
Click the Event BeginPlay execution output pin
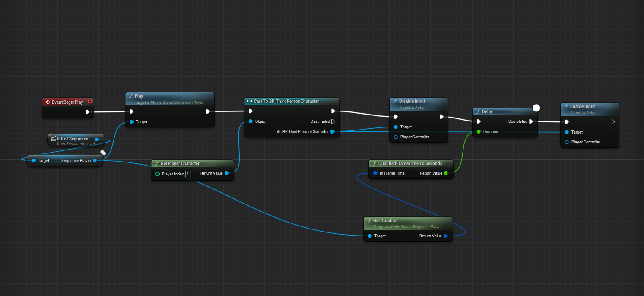[x=87, y=112]
